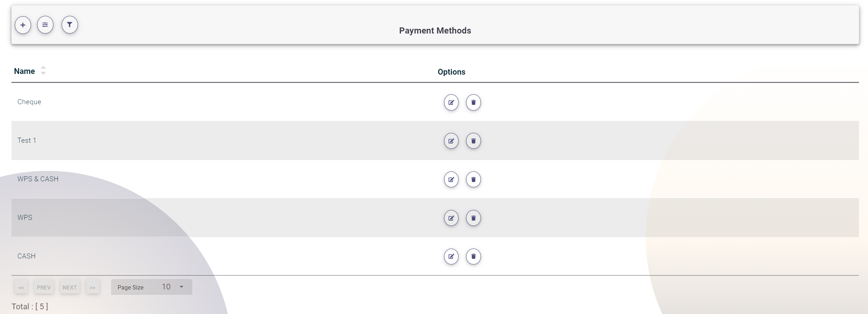Delete the WPS & CASH payment method
The image size is (868, 314).
point(473,180)
